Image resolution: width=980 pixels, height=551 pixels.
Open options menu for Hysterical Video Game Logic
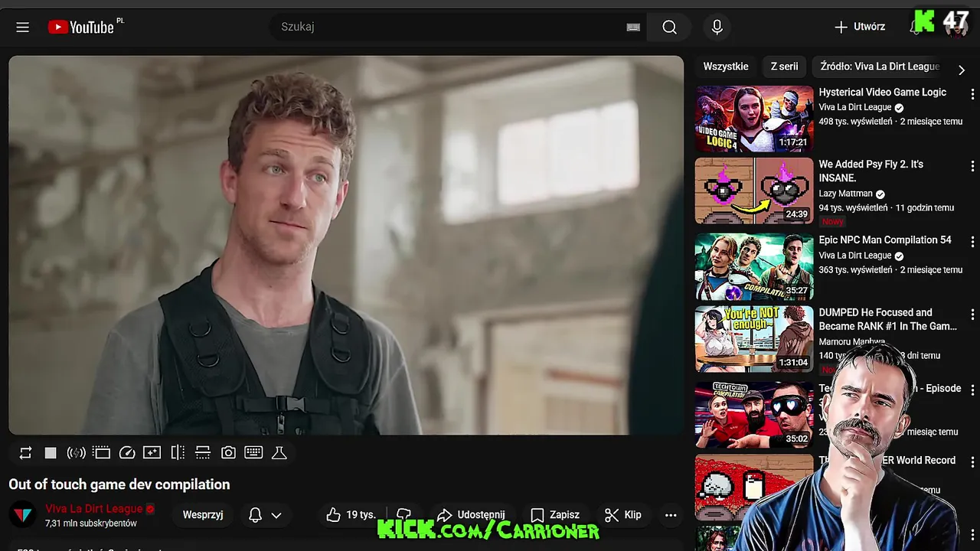(x=972, y=93)
